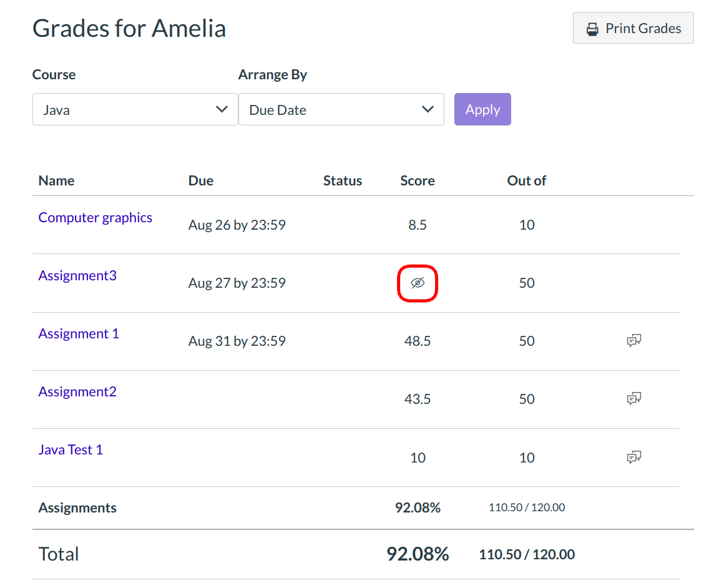Click the hidden grade eye icon for Assignment3
Screen dimensions: 714x588
[418, 283]
